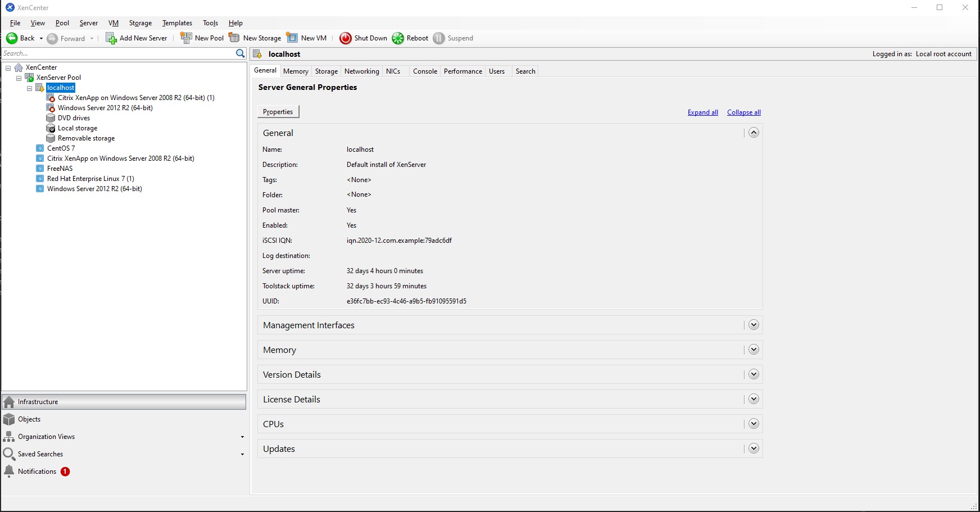The image size is (980, 512).
Task: Click the iSCSI IQN value
Action: (x=399, y=241)
